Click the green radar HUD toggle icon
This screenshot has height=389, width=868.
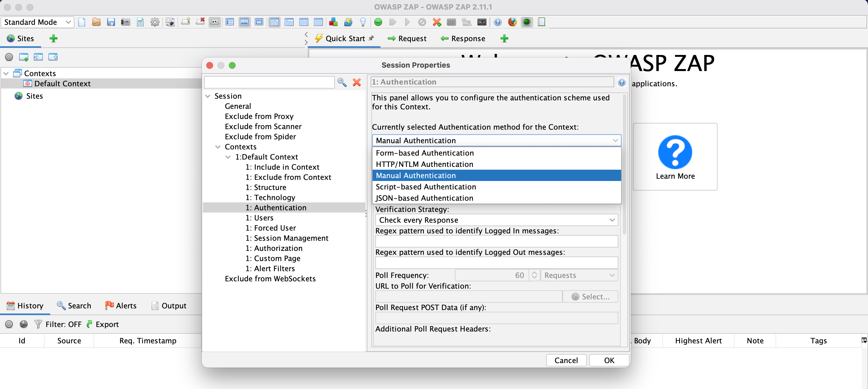click(x=527, y=22)
